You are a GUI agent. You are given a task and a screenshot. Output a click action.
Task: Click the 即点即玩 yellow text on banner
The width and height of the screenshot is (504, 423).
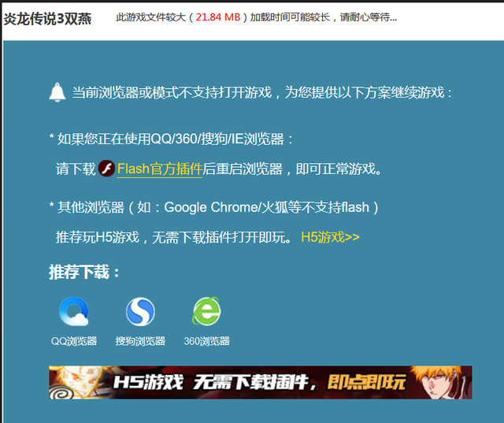pos(366,383)
